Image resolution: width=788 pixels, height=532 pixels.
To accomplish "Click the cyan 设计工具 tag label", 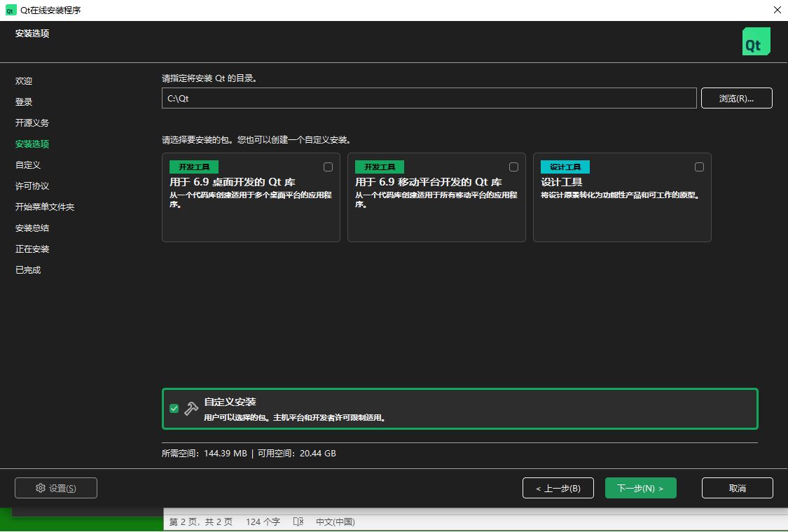I will point(565,167).
